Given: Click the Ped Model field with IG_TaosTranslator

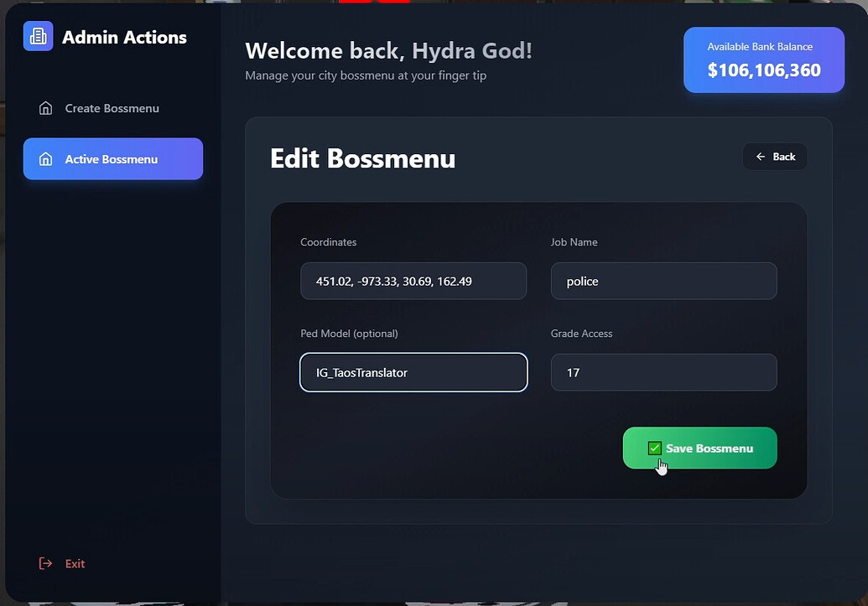Looking at the screenshot, I should (x=413, y=372).
